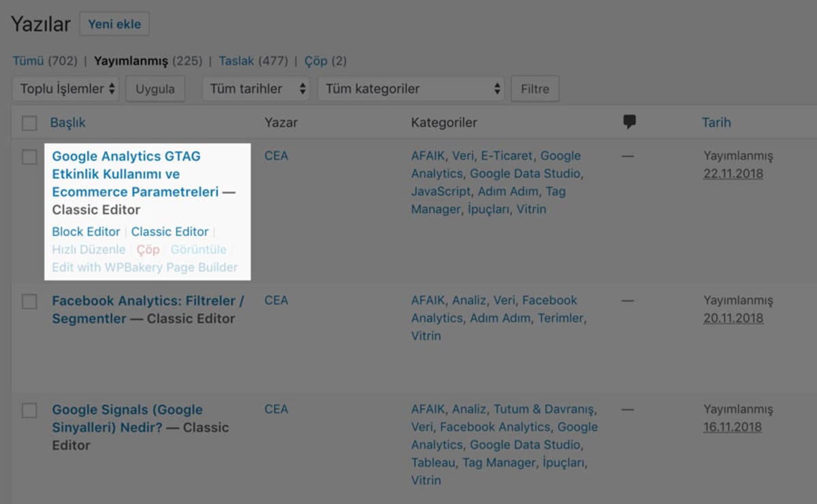Click the comments bubble column icon
This screenshot has width=817, height=504.
[x=630, y=122]
